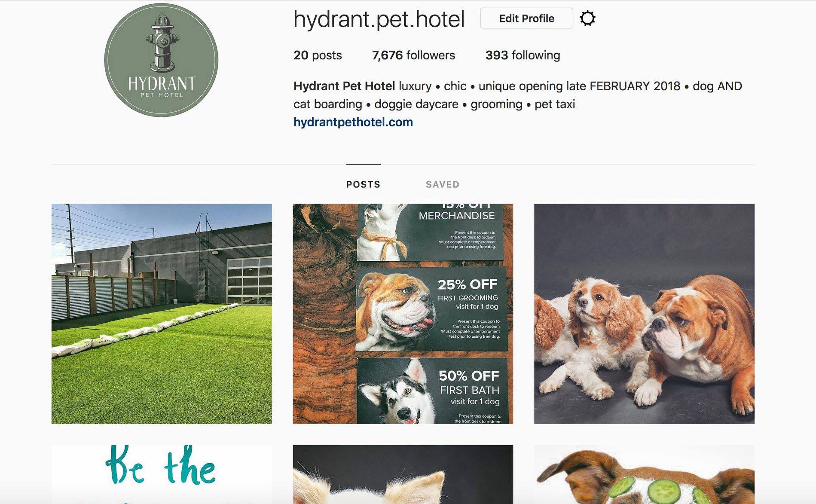The width and height of the screenshot is (816, 504).
Task: Click the Hydrant Pet Hotel bio name
Action: pos(344,86)
